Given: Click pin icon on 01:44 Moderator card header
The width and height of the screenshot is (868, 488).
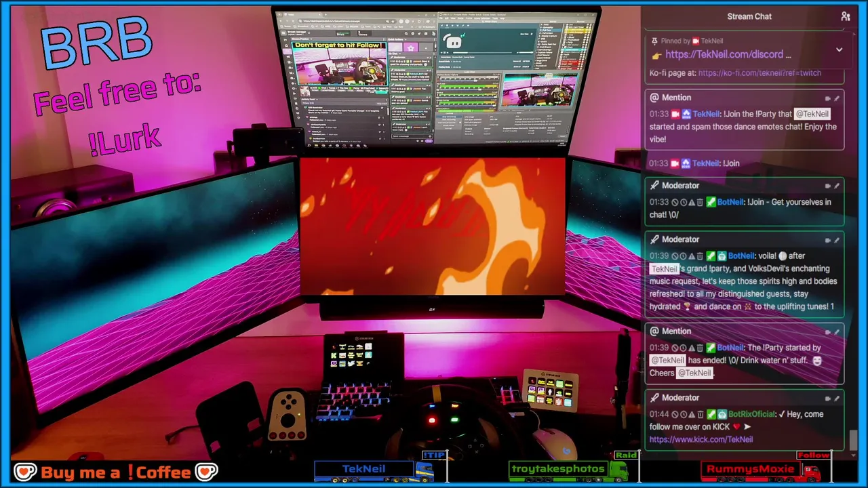Looking at the screenshot, I should click(x=837, y=399).
